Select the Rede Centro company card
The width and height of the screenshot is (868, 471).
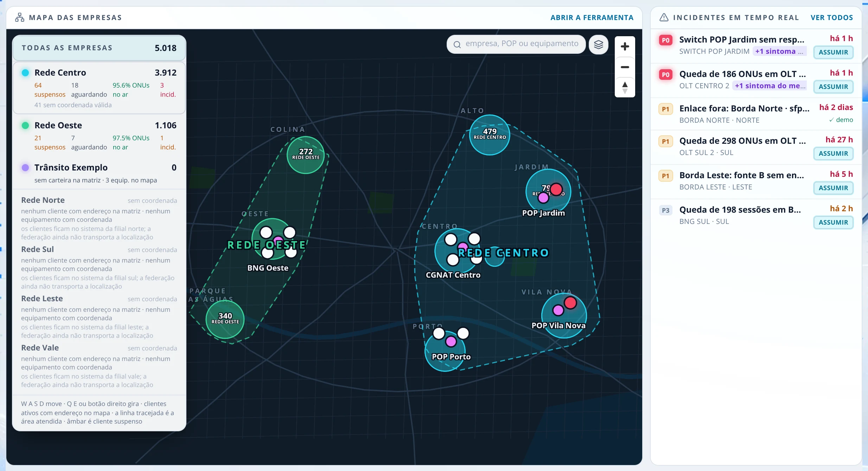[x=99, y=88]
